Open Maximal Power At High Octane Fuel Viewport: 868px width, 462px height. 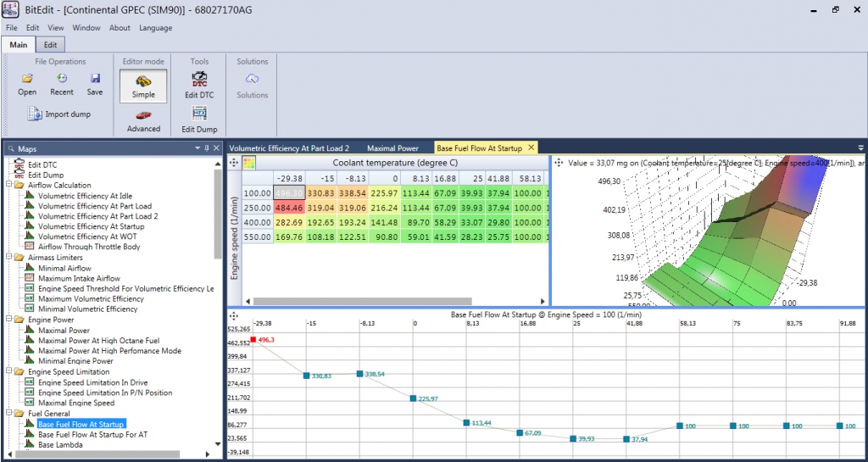click(98, 340)
